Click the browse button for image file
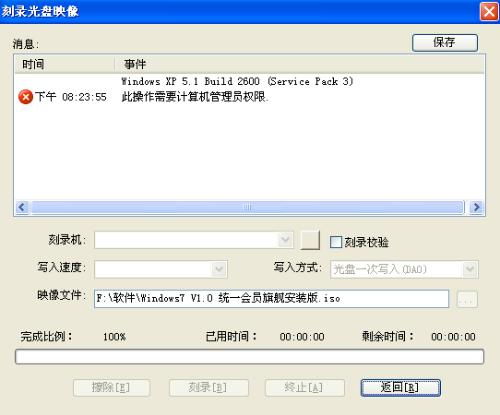Viewport: 500px width, 415px height. click(x=467, y=299)
